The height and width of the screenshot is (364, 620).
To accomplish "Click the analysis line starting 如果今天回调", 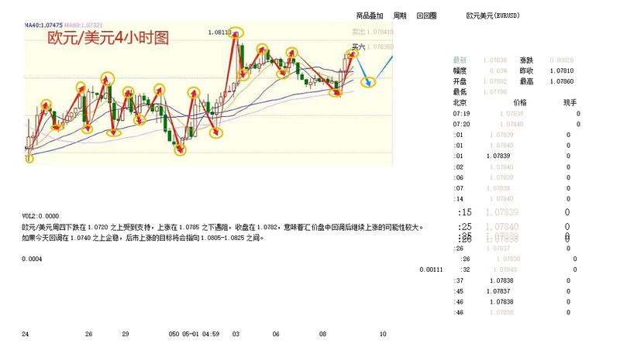I will coord(143,238).
